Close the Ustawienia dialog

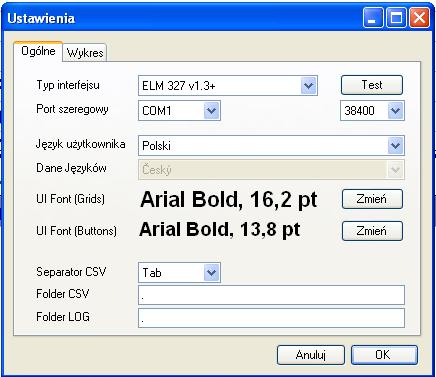(419, 18)
